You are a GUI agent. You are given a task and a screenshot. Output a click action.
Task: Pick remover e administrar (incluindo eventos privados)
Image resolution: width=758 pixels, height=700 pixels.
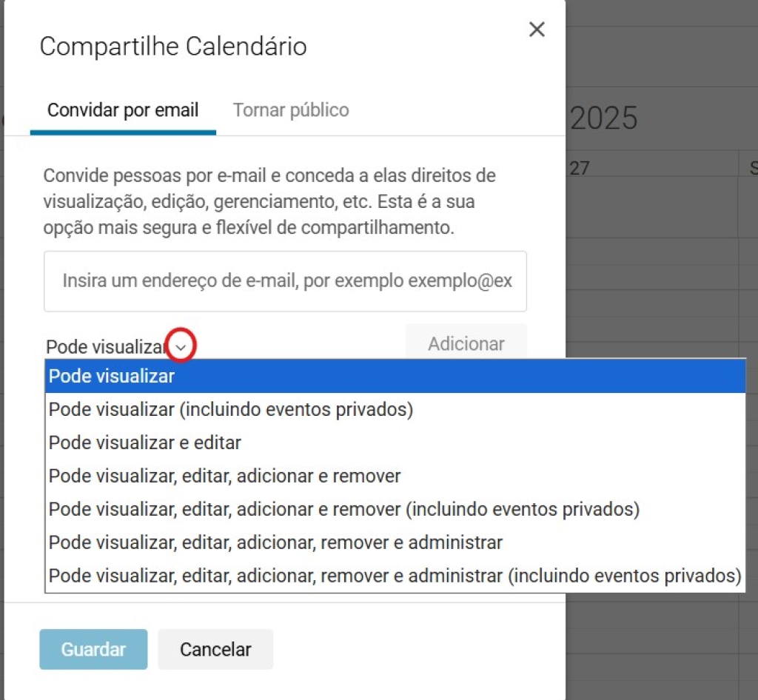[395, 576]
